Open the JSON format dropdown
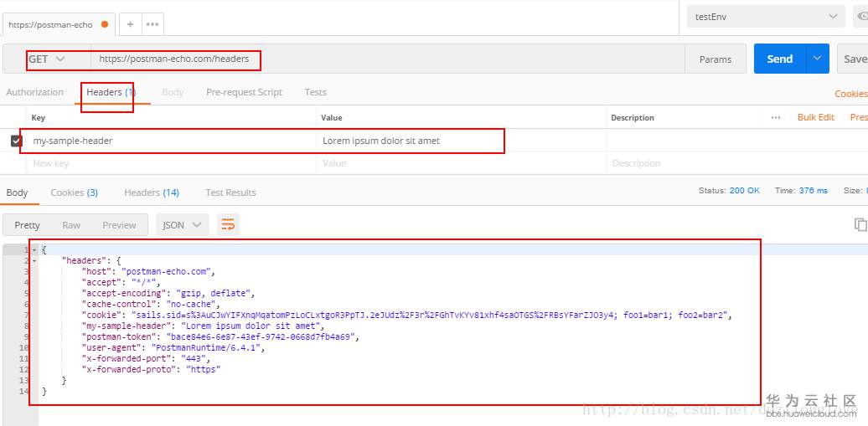This screenshot has width=868, height=426. pyautogui.click(x=182, y=224)
